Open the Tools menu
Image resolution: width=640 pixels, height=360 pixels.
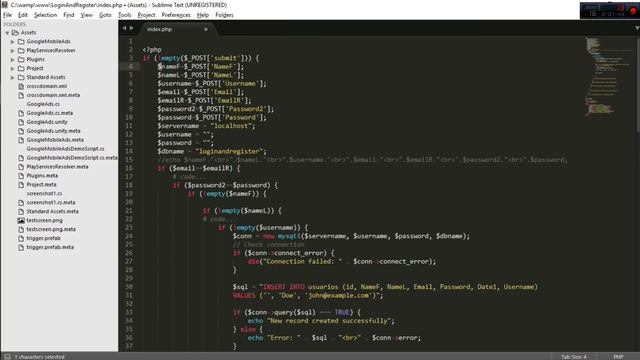click(124, 15)
